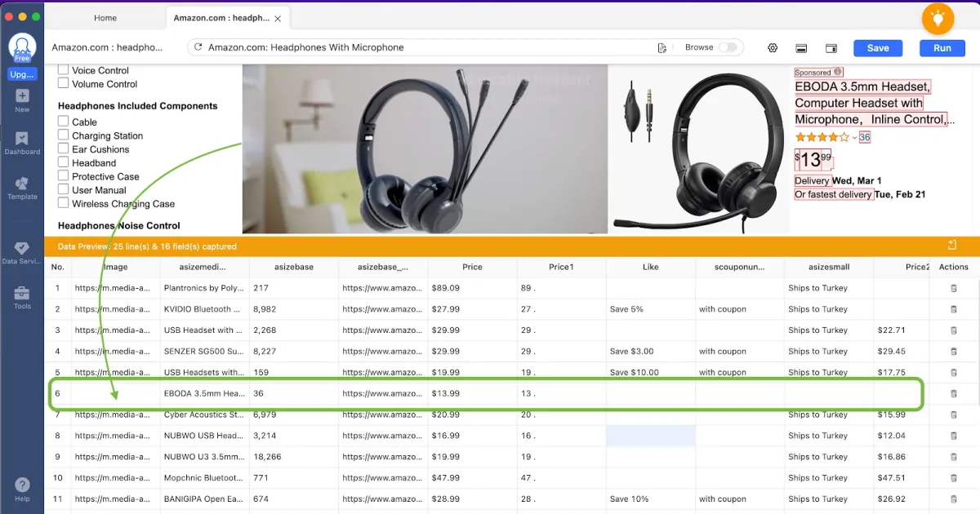Expand the star rating dropdown arrow
The image size is (980, 514).
(854, 137)
